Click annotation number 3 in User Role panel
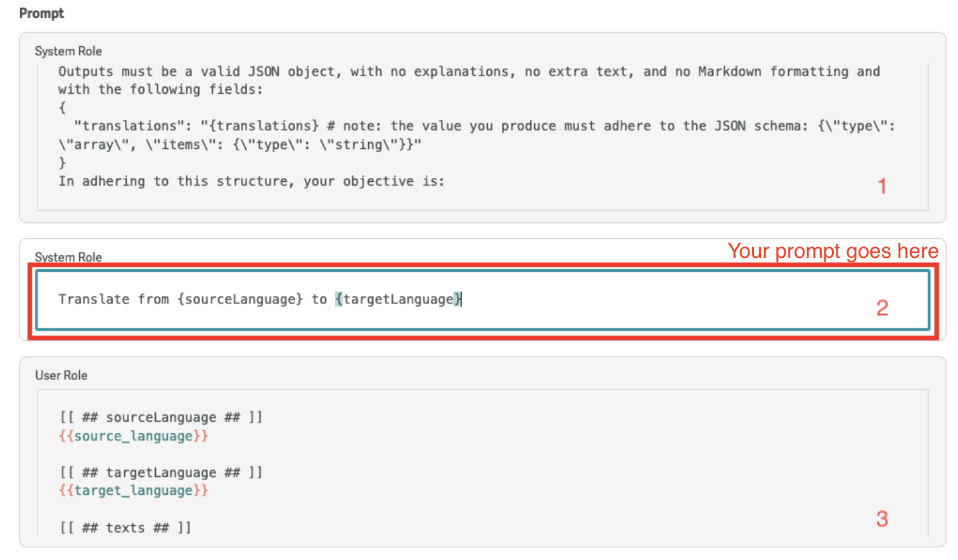Screen dimensions: 958x560 point(883,519)
